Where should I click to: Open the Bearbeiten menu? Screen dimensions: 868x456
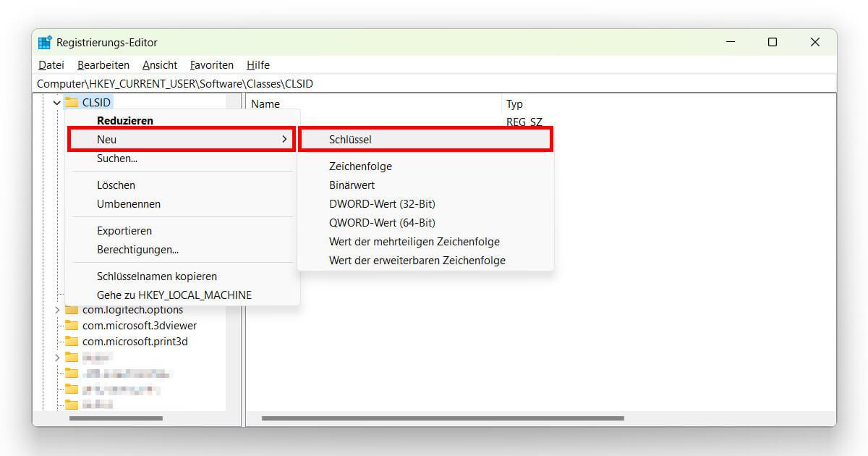click(x=103, y=64)
